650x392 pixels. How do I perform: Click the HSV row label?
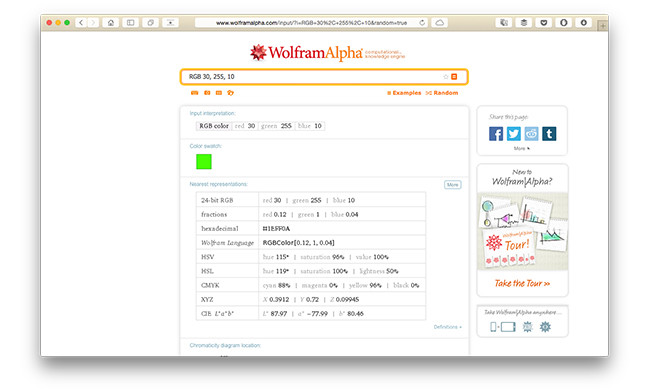pos(208,257)
